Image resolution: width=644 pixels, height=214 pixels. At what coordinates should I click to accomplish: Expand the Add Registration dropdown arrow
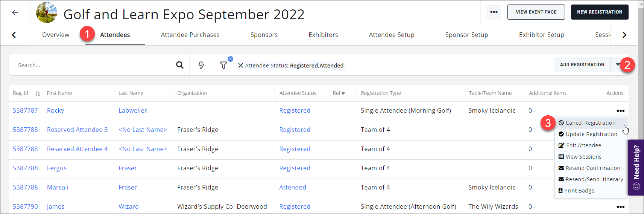pos(618,65)
